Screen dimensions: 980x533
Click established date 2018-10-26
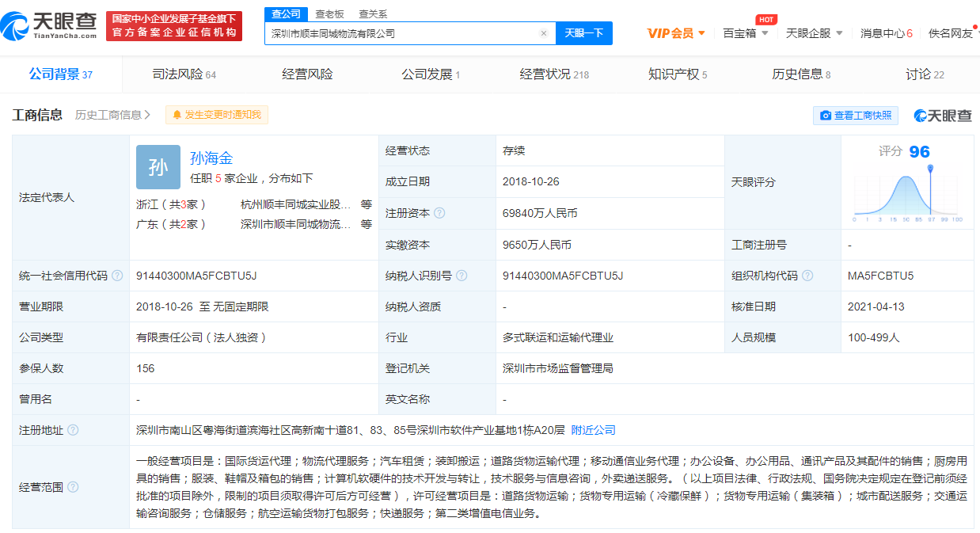[x=530, y=181]
